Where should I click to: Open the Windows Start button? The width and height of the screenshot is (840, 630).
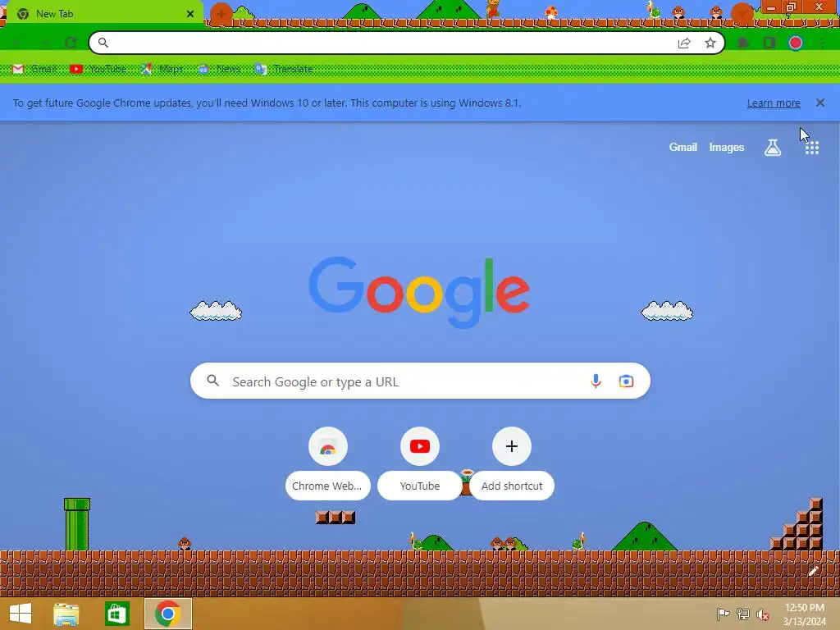click(21, 614)
